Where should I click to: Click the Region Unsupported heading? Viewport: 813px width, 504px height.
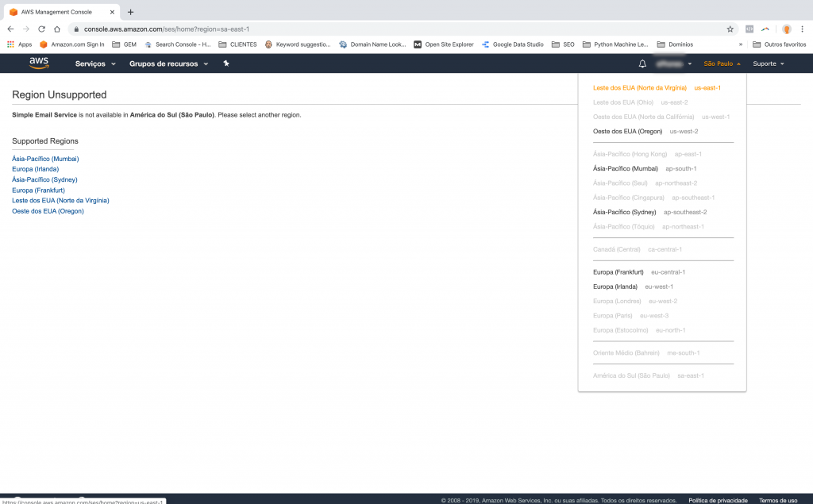pyautogui.click(x=59, y=95)
